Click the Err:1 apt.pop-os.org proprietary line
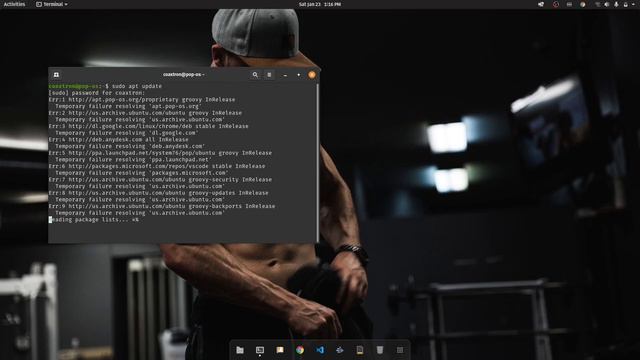Screen dimensions: 640x360 (142, 100)
